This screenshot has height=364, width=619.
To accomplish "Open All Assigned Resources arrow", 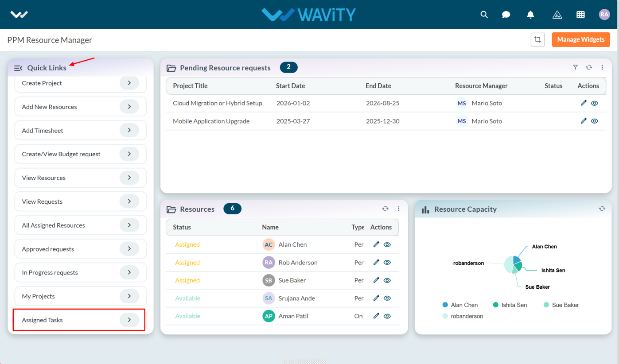I will click(x=129, y=225).
